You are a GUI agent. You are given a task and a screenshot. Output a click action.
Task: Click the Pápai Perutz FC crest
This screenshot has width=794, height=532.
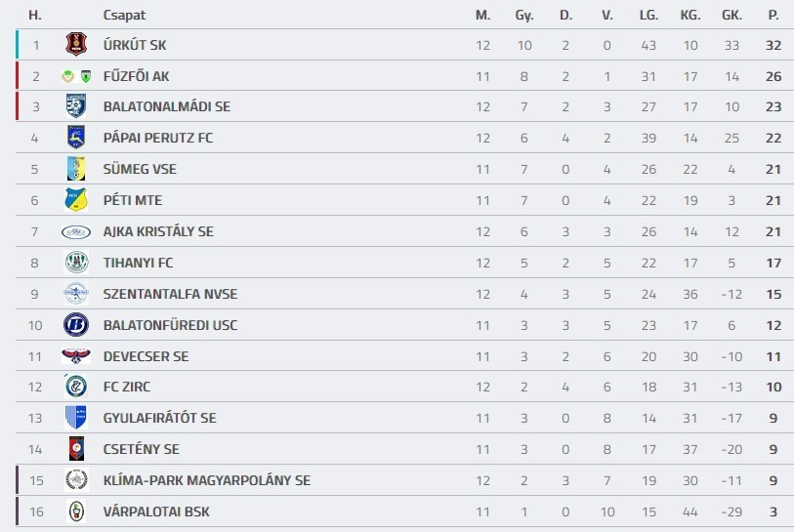(75, 138)
